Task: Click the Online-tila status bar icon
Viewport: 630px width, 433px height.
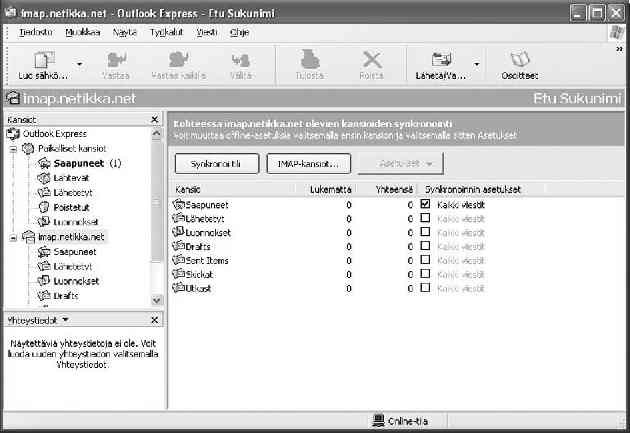Action: pos(378,421)
